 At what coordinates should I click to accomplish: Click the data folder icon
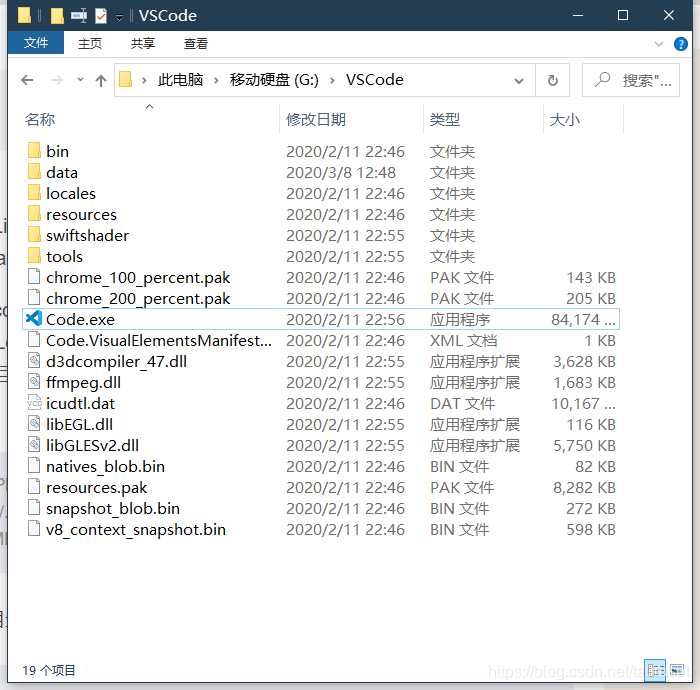point(34,172)
